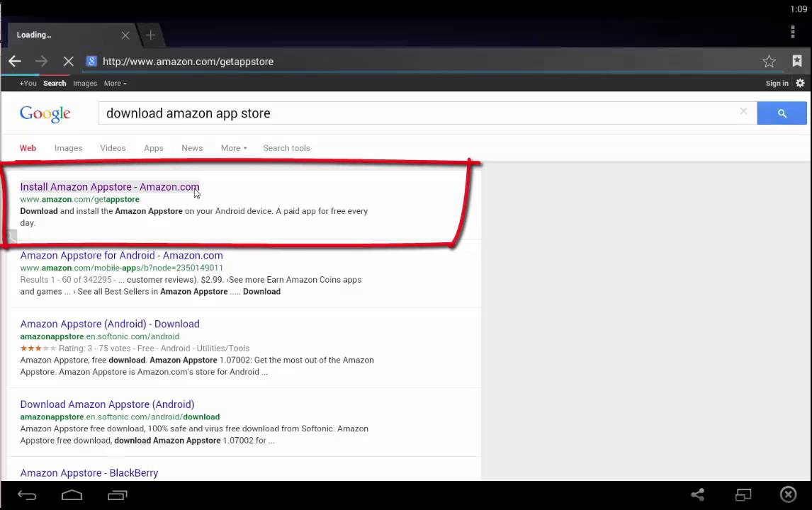Stop page loading with the X button
This screenshot has width=812, height=510.
[x=68, y=61]
